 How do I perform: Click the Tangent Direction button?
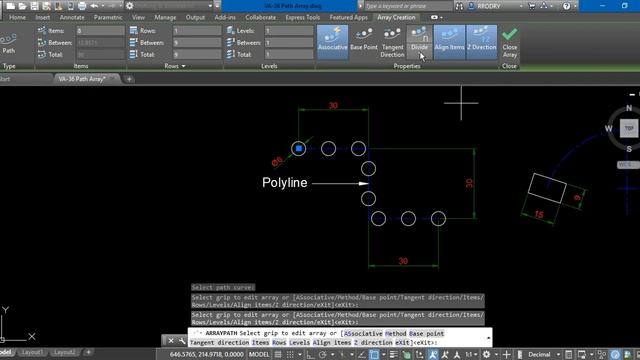392,42
